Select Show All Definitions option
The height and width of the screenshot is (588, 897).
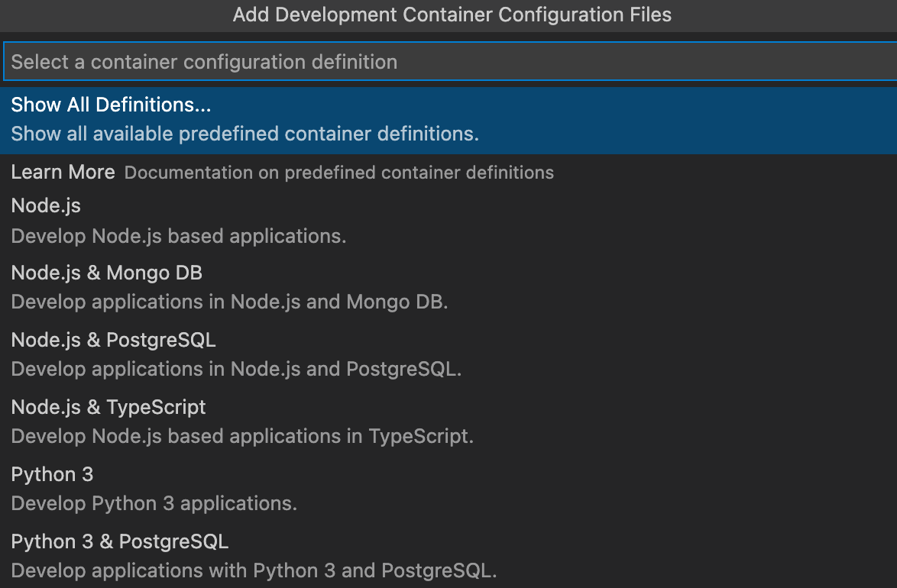pyautogui.click(x=448, y=120)
